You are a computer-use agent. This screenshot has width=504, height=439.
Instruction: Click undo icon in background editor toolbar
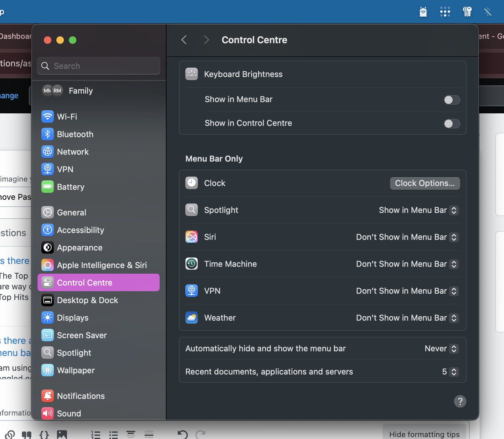click(x=183, y=434)
